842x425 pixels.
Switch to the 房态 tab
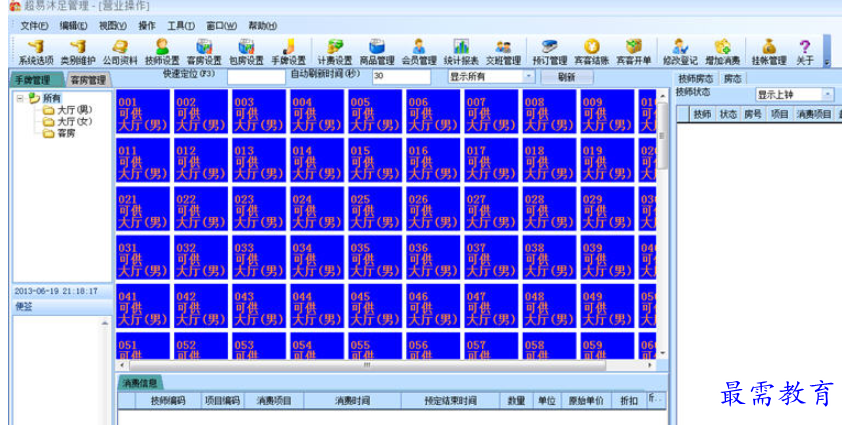[x=732, y=78]
